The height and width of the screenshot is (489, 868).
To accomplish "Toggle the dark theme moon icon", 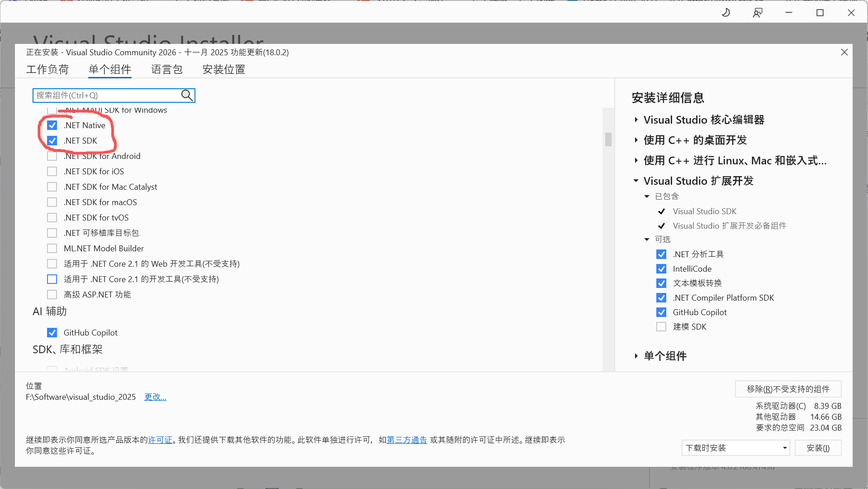I will pyautogui.click(x=726, y=13).
